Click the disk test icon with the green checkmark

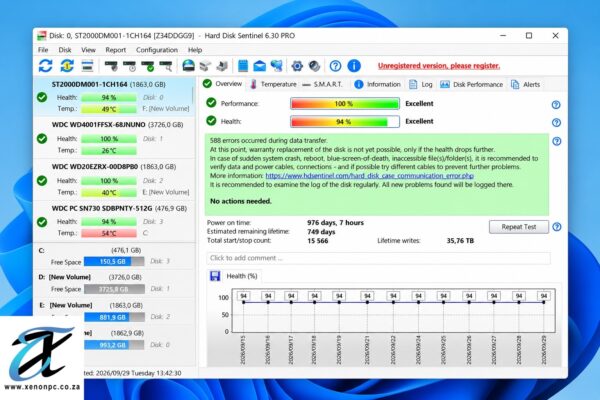148,66
